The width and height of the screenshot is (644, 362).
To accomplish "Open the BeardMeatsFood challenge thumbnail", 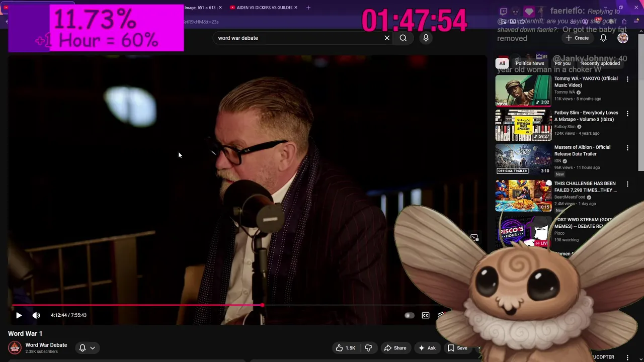I will [x=523, y=196].
